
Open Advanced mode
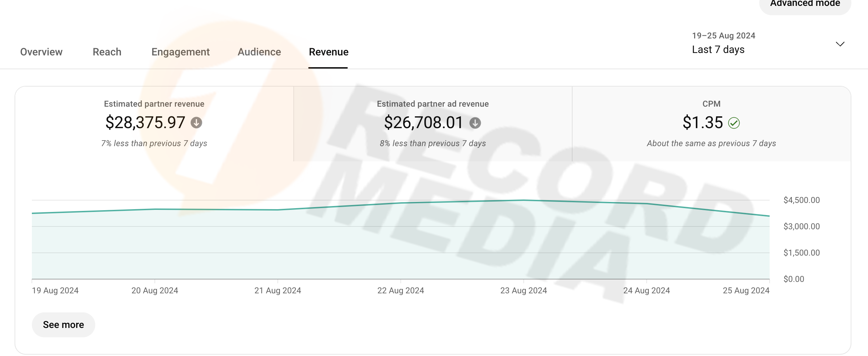[805, 4]
